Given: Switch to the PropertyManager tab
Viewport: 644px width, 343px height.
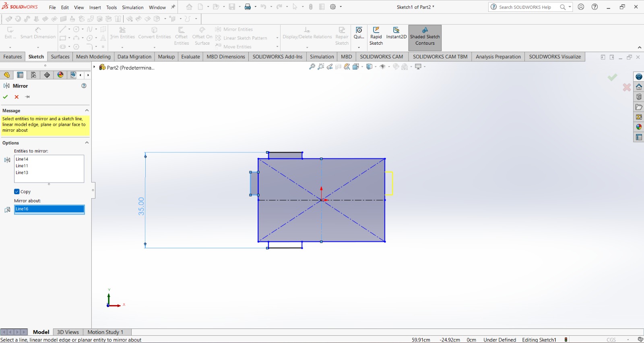Looking at the screenshot, I should pos(20,75).
